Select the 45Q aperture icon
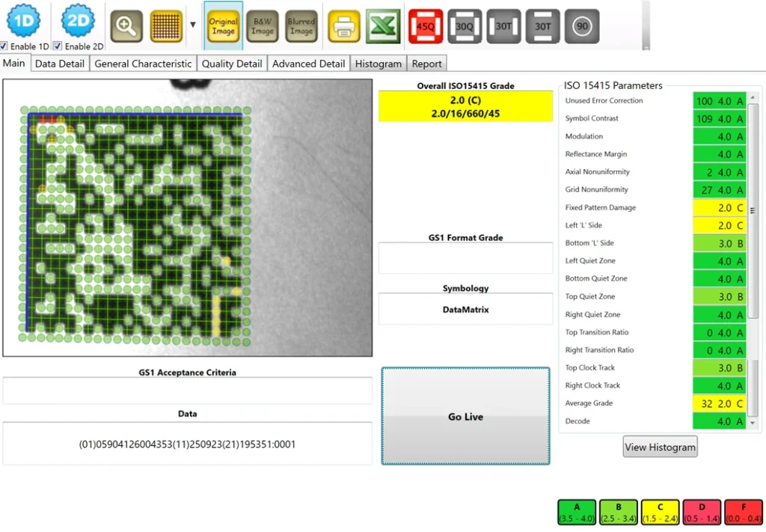766x532 pixels. (x=426, y=25)
